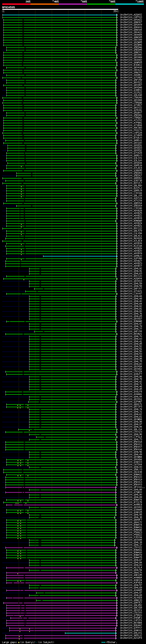Click the white query ruler bar

60,9
